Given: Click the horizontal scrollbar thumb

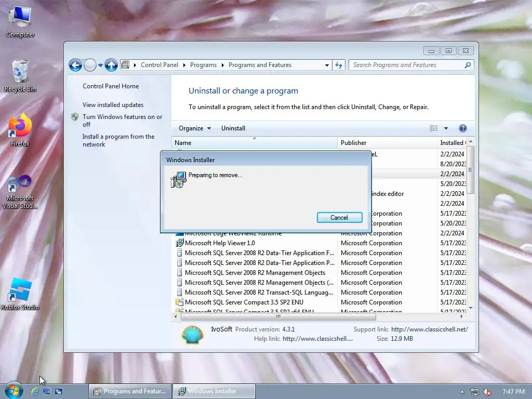Looking at the screenshot, I should point(278,316).
